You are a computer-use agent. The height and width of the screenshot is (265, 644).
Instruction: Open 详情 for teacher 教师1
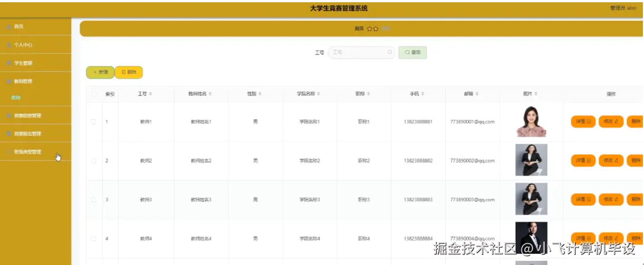[x=583, y=122]
